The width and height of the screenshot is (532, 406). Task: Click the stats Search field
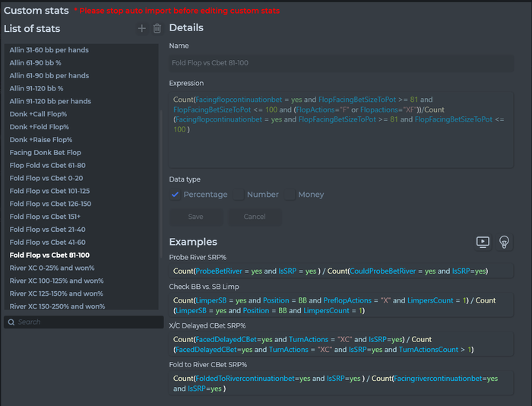[x=84, y=322]
